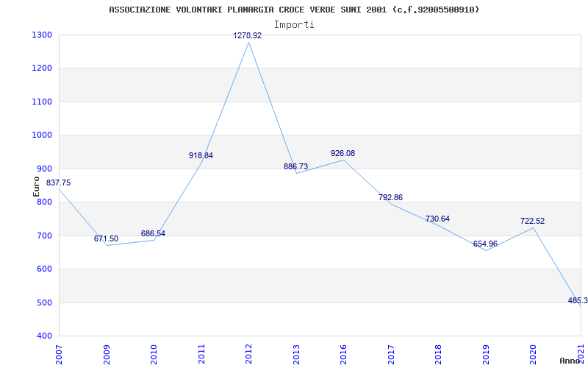Click the 1278.92 peak value label
This screenshot has height=368, width=588.
(248, 35)
